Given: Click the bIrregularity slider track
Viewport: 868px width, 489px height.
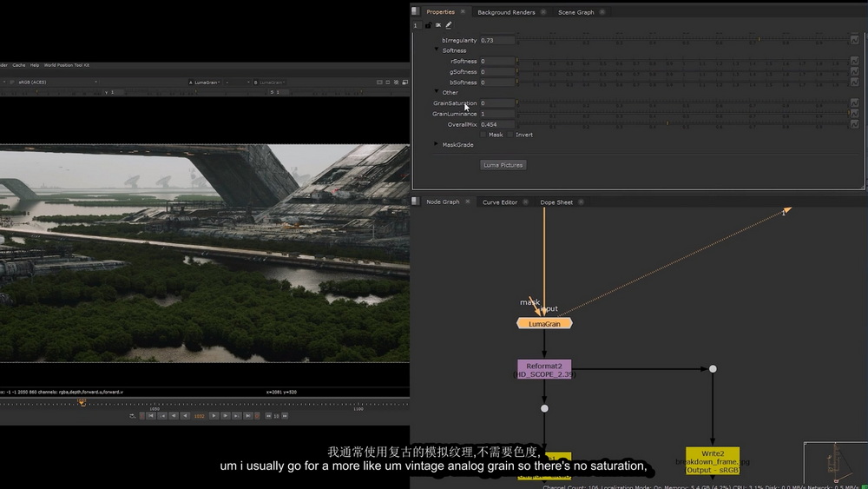Looking at the screenshot, I should click(x=682, y=39).
